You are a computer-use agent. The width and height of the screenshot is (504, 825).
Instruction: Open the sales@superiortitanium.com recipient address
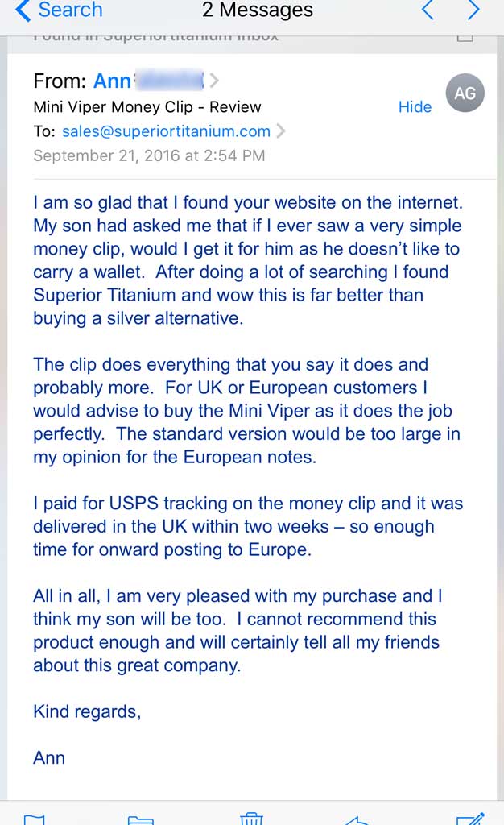pyautogui.click(x=166, y=131)
